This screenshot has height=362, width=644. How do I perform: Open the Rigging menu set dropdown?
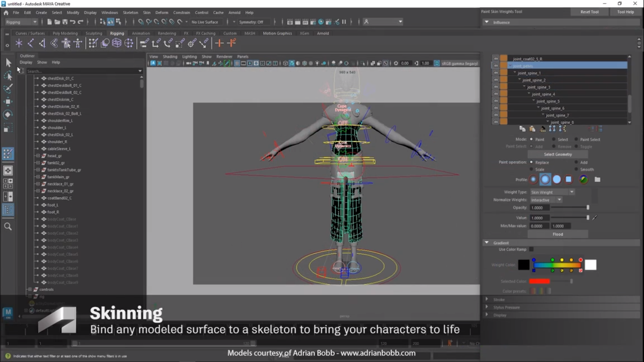[x=21, y=22]
